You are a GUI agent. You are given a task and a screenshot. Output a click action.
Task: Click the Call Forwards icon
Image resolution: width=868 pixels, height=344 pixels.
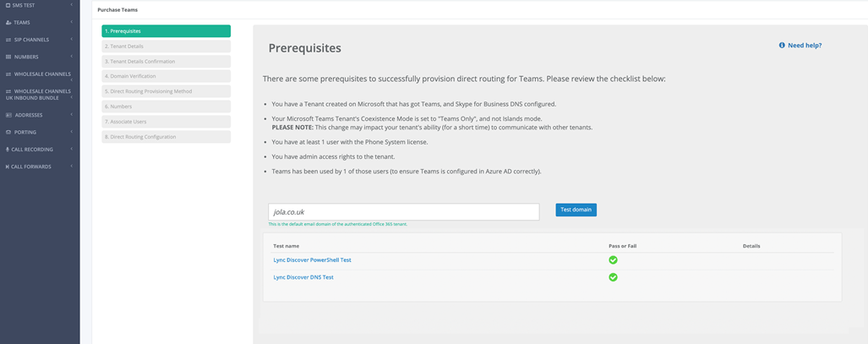[8, 167]
